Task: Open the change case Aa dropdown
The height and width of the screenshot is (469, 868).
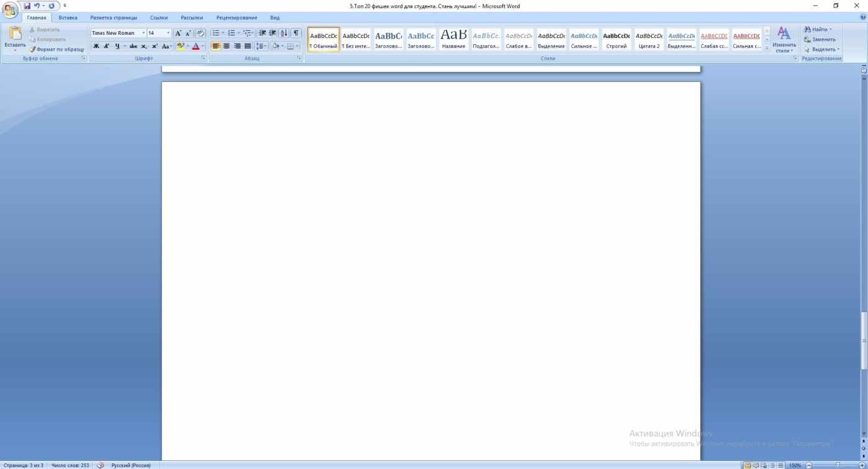Action: click(x=166, y=46)
